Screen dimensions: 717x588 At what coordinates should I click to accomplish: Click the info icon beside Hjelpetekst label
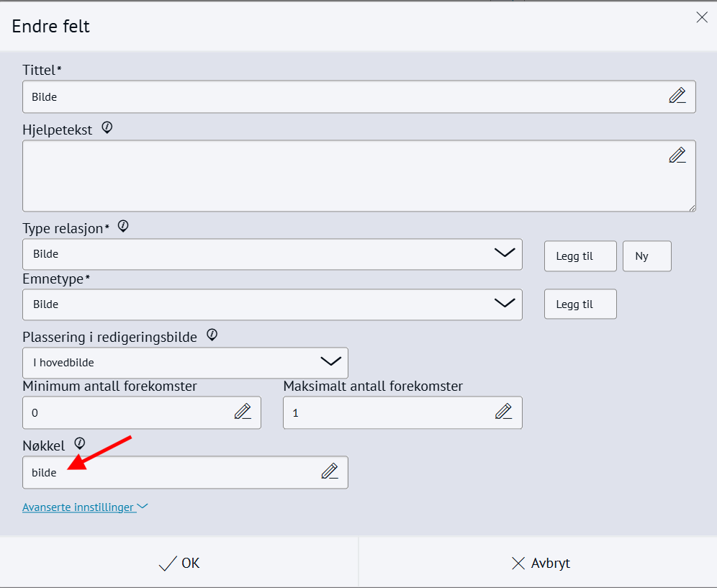[107, 128]
